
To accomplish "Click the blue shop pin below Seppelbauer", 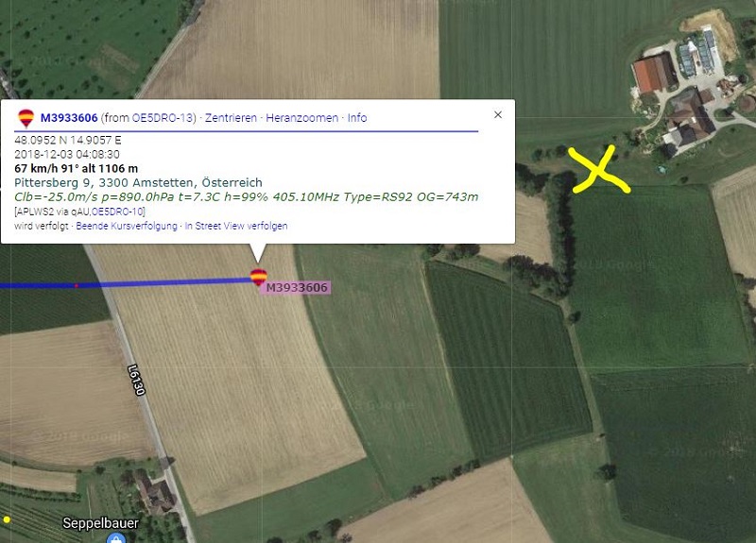I will (115, 538).
